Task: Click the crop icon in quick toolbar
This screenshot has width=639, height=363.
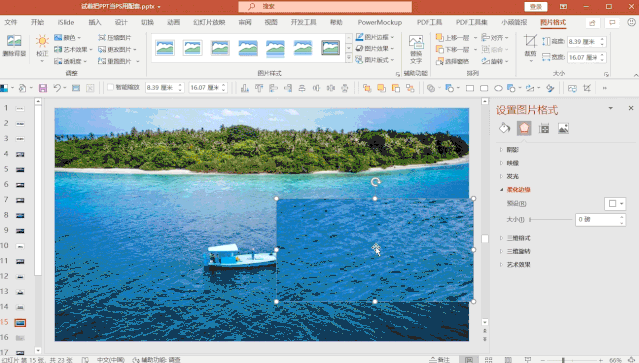Action: (x=587, y=88)
